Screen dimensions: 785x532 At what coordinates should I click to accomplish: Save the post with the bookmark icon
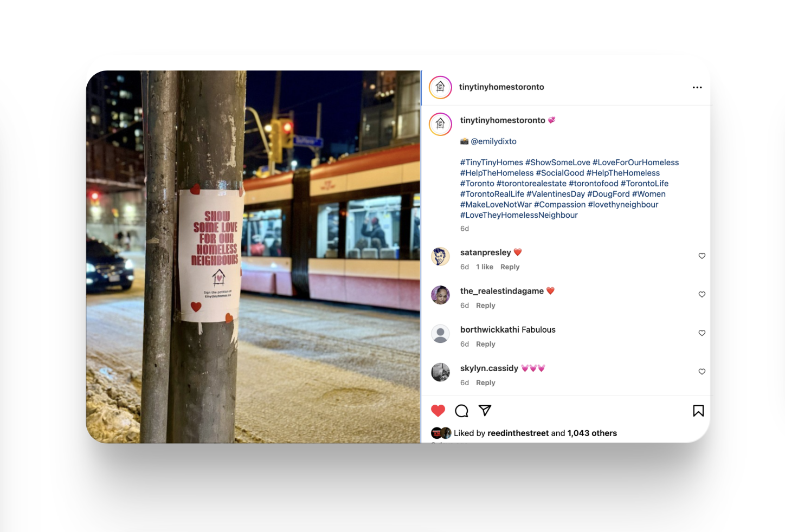(698, 411)
